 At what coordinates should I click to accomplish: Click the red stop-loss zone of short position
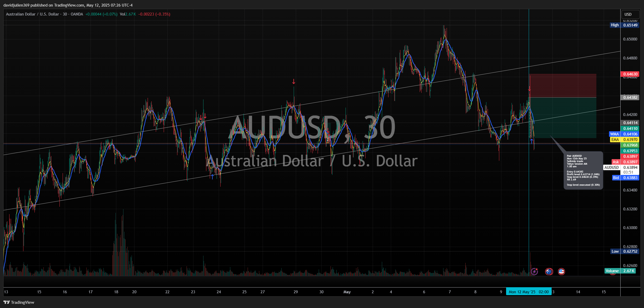click(x=563, y=85)
